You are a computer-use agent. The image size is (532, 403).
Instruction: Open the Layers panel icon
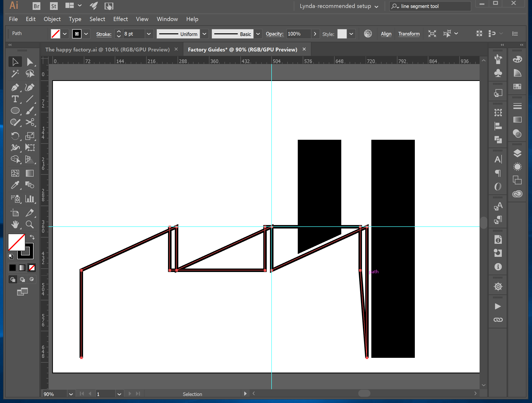(517, 153)
